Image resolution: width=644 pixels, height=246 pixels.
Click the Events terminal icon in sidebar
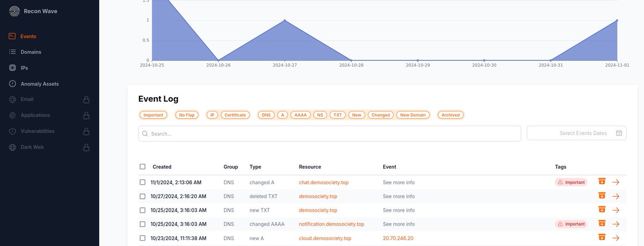pos(12,36)
